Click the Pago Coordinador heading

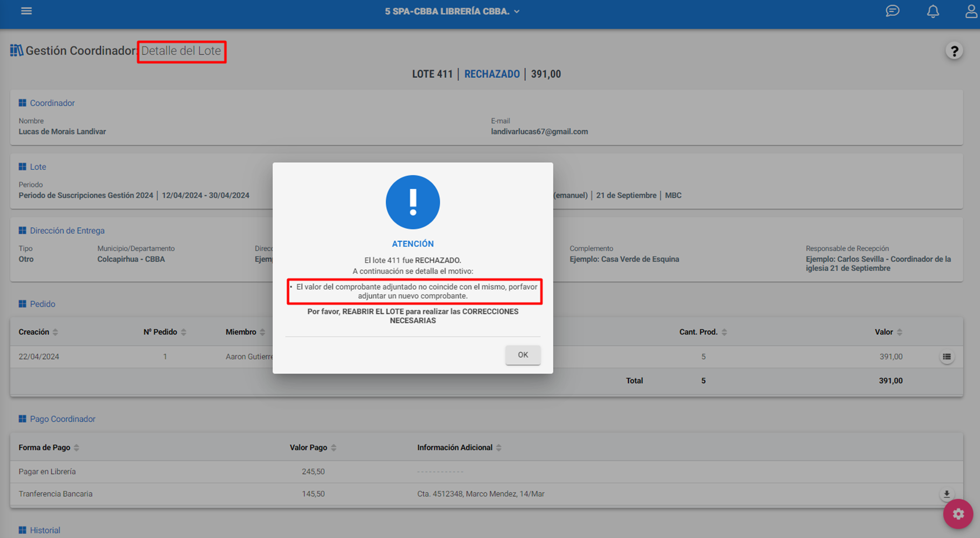click(62, 419)
